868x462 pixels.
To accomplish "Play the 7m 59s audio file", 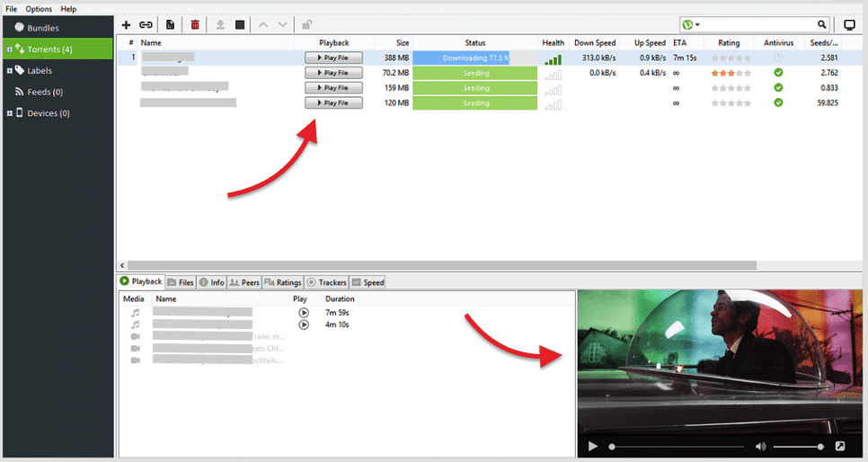I will coord(304,313).
